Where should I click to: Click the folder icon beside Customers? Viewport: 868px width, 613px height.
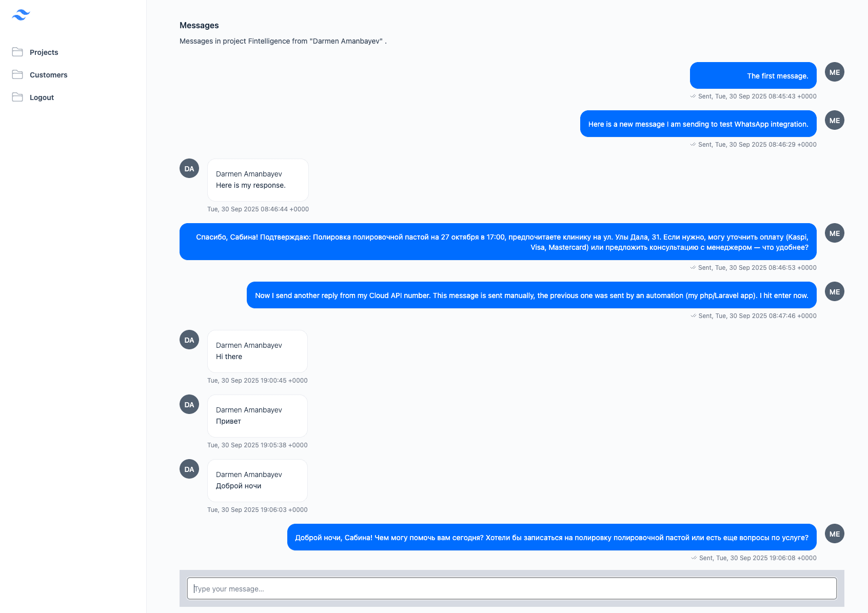click(17, 74)
